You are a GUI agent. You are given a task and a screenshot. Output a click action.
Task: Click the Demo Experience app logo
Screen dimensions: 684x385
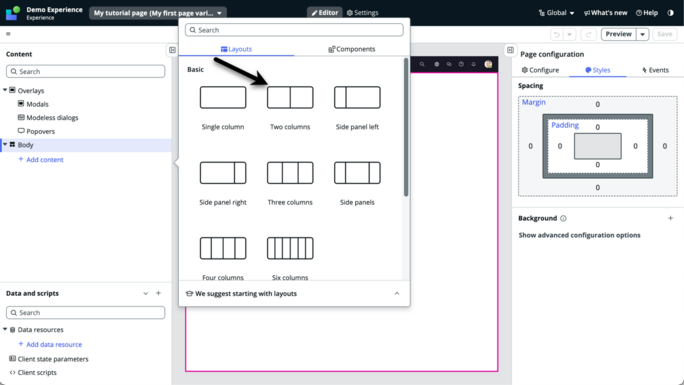[x=13, y=13]
